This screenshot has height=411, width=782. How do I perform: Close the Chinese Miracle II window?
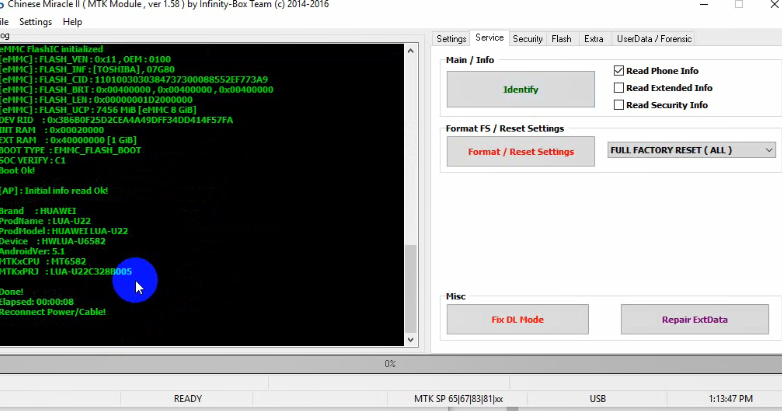[x=774, y=4]
